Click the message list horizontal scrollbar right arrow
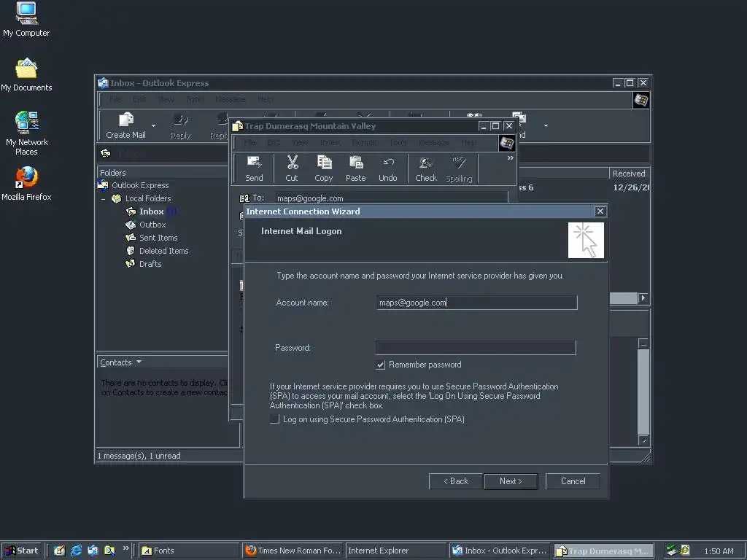 click(x=643, y=298)
